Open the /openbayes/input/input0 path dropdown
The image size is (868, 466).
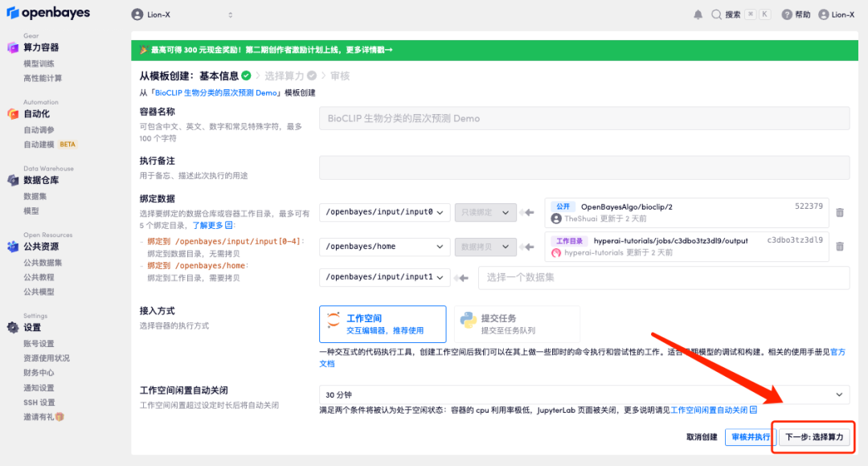[x=384, y=212]
